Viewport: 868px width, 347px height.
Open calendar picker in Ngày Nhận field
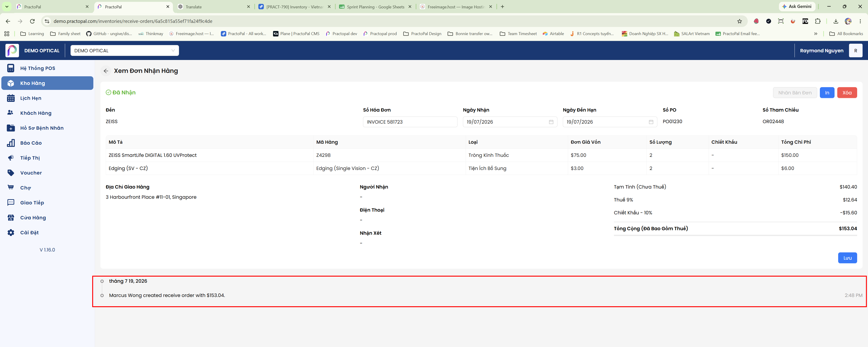551,122
